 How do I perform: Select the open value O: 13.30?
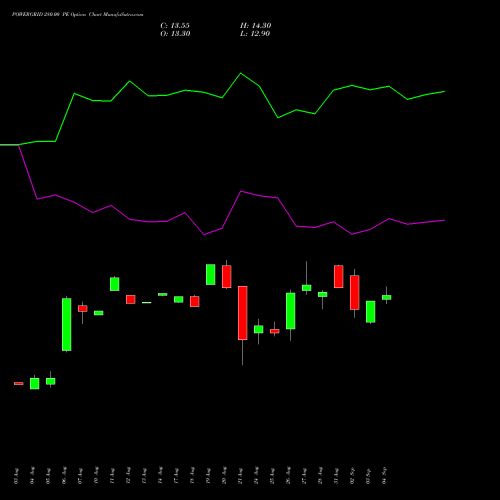pyautogui.click(x=175, y=34)
